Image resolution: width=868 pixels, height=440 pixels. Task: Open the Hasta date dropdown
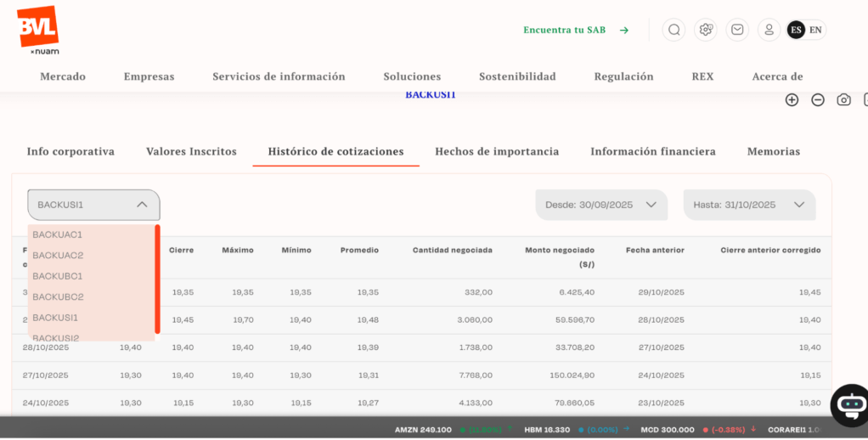pos(749,205)
